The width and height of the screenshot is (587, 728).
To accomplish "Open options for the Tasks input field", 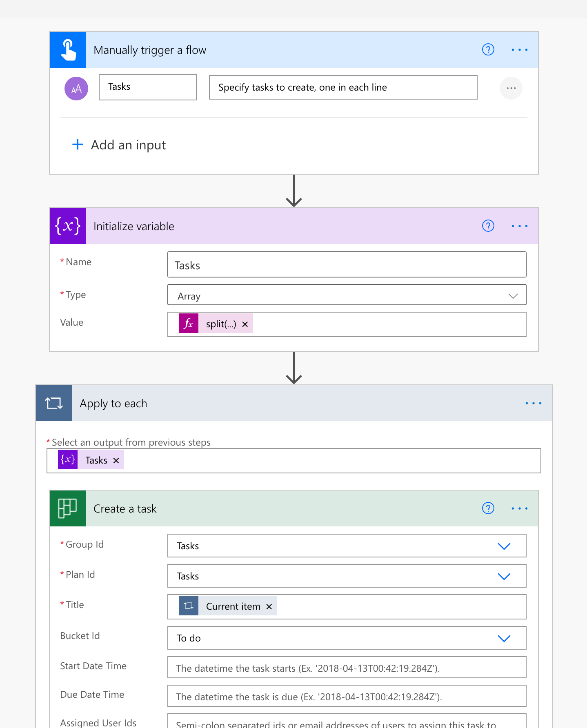I will (511, 88).
